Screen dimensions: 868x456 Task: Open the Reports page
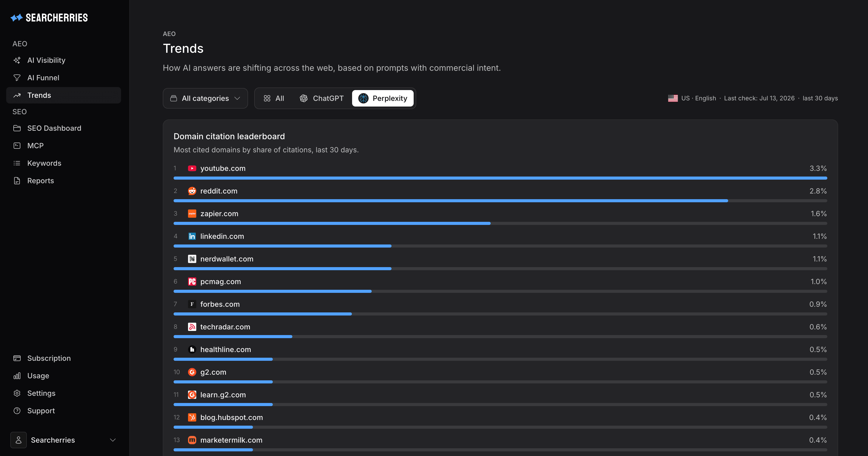(63, 181)
